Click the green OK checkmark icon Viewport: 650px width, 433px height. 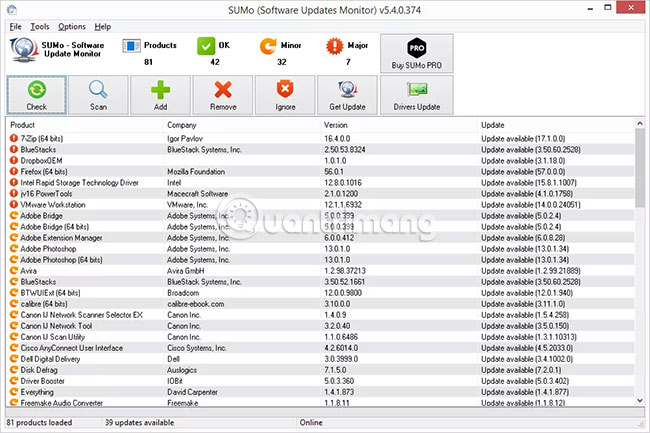[x=206, y=46]
